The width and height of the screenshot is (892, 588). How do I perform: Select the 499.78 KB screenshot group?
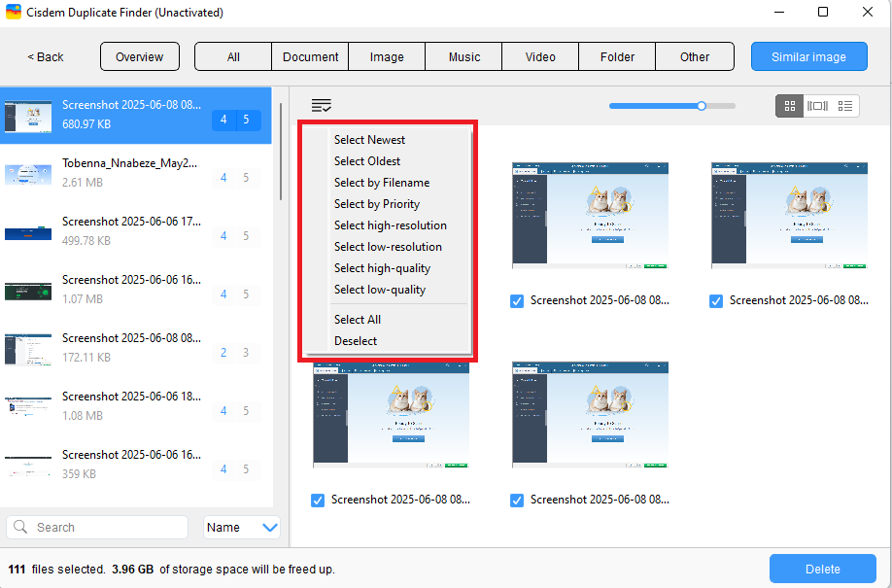click(136, 231)
